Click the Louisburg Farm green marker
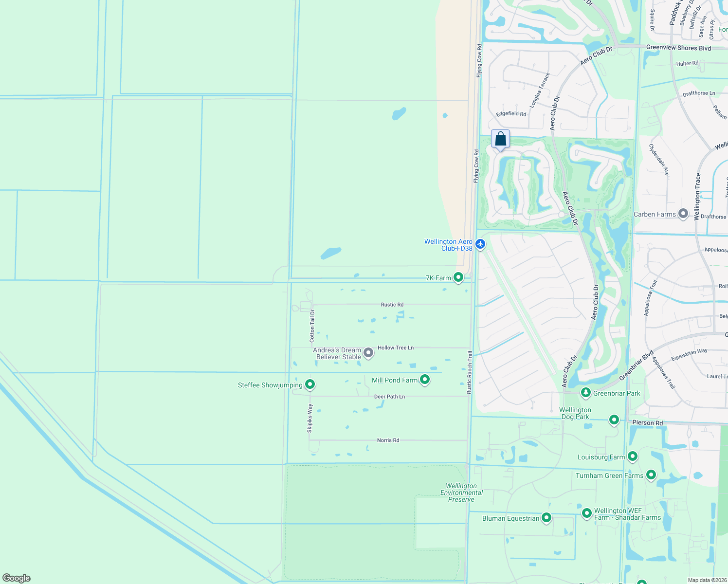728x584 pixels. click(632, 456)
